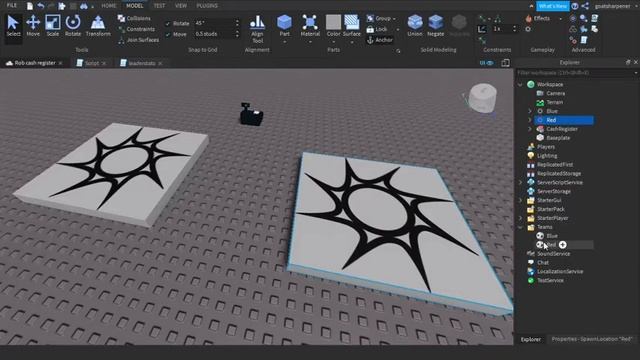Viewport: 640px width, 360px height.
Task: Expand the CashRegister model
Action: pos(530,129)
